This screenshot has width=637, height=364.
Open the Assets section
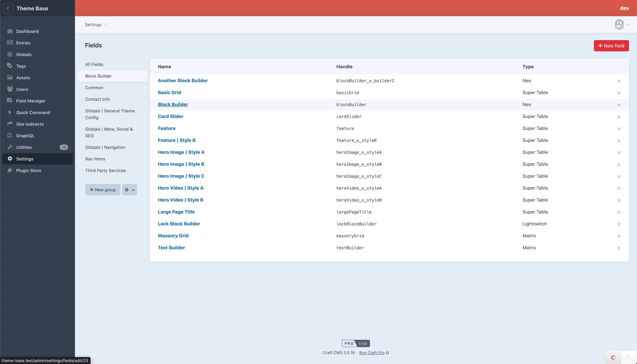[23, 78]
